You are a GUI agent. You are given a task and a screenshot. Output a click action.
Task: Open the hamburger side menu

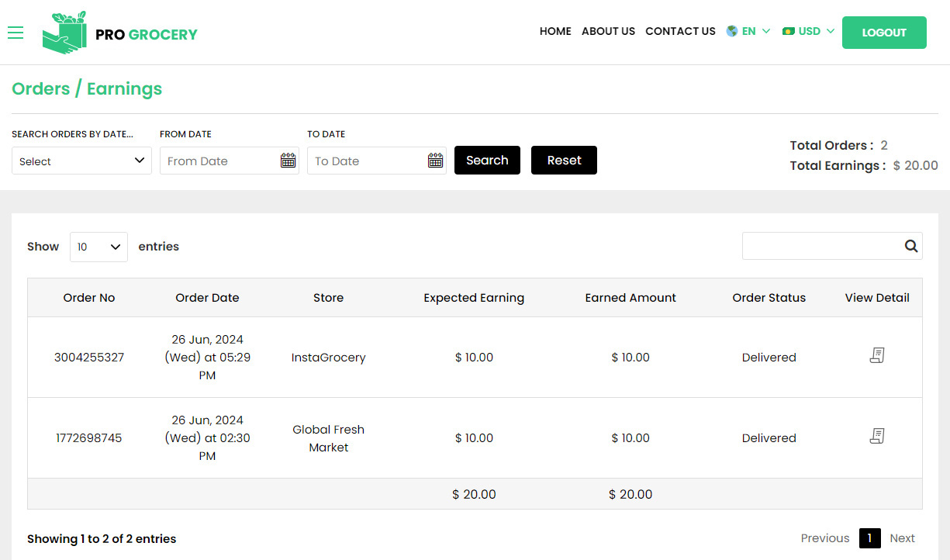(x=16, y=33)
